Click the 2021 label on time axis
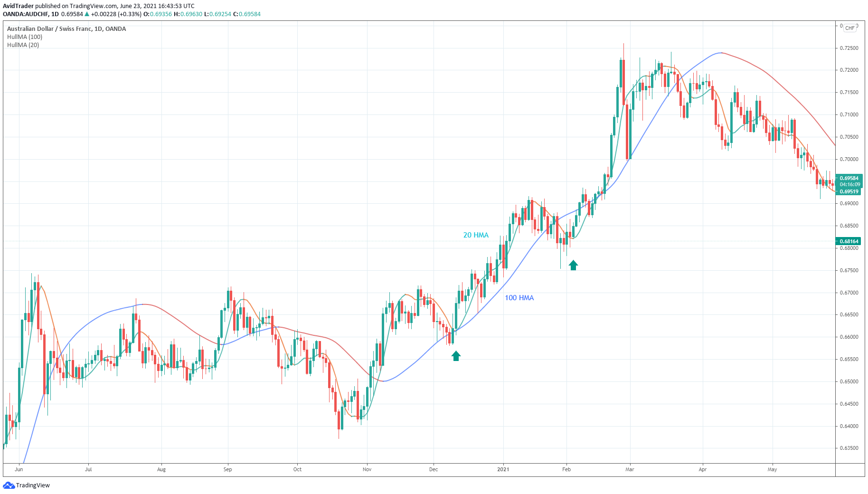 [x=503, y=469]
